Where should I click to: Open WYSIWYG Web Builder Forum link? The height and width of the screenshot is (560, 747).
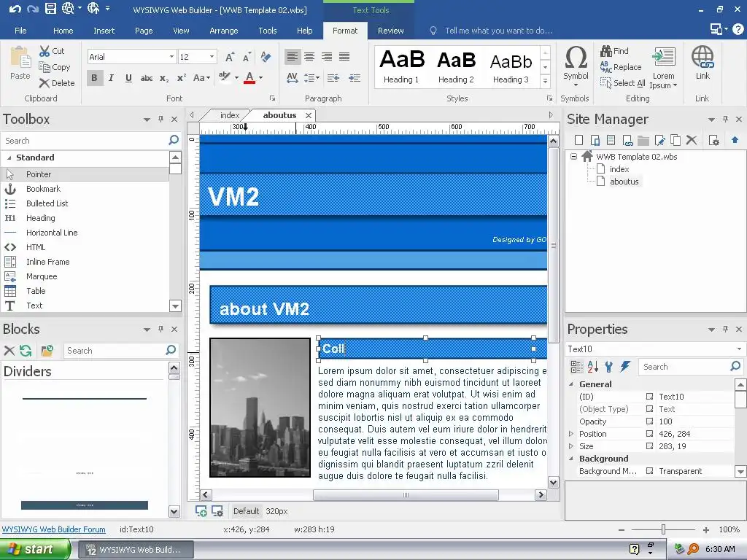coord(53,529)
